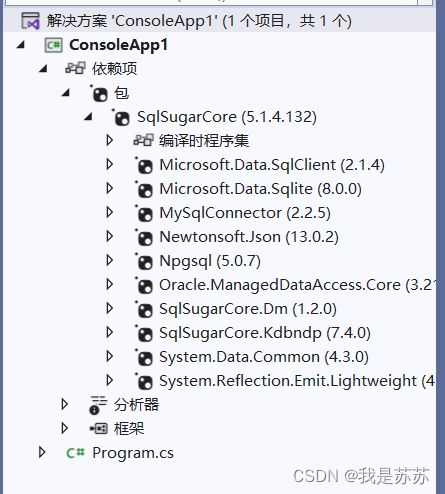Image resolution: width=445 pixels, height=494 pixels.
Task: Expand Oracle.ManagedDataAccess.Core node
Action: coord(109,284)
